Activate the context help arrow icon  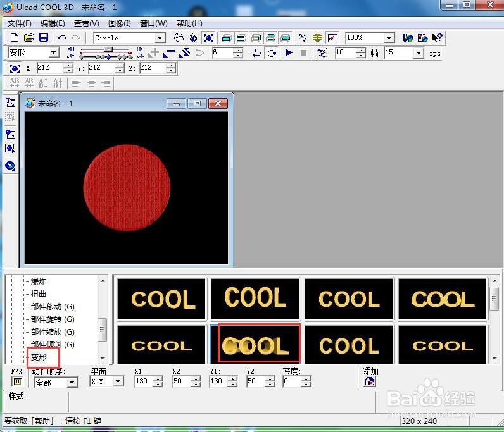click(437, 37)
